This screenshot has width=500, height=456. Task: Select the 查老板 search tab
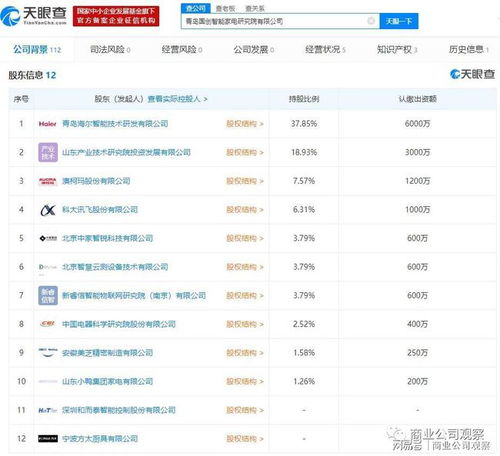(225, 8)
